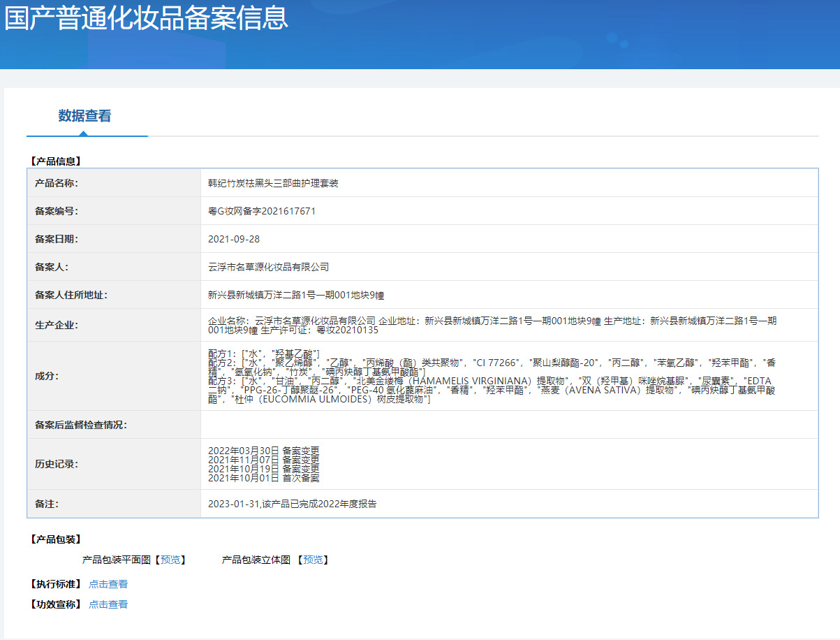Click the 备案后监督检查情况 label cell
This screenshot has width=840, height=640.
[x=114, y=425]
